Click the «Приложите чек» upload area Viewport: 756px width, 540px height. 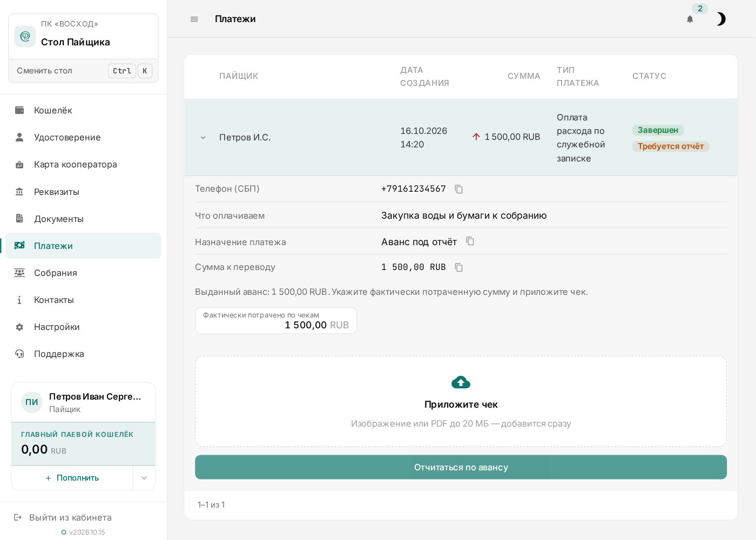click(x=461, y=401)
